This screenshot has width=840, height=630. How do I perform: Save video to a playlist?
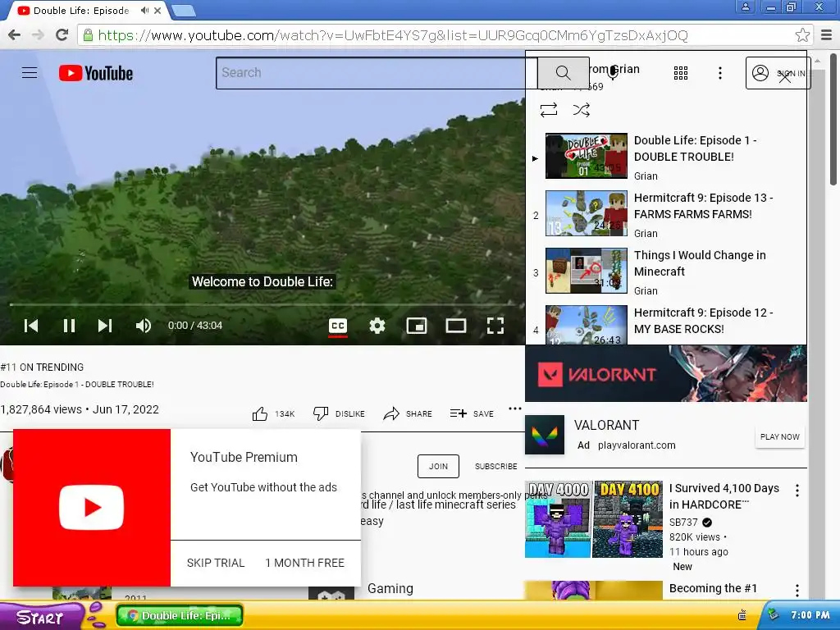tap(472, 413)
